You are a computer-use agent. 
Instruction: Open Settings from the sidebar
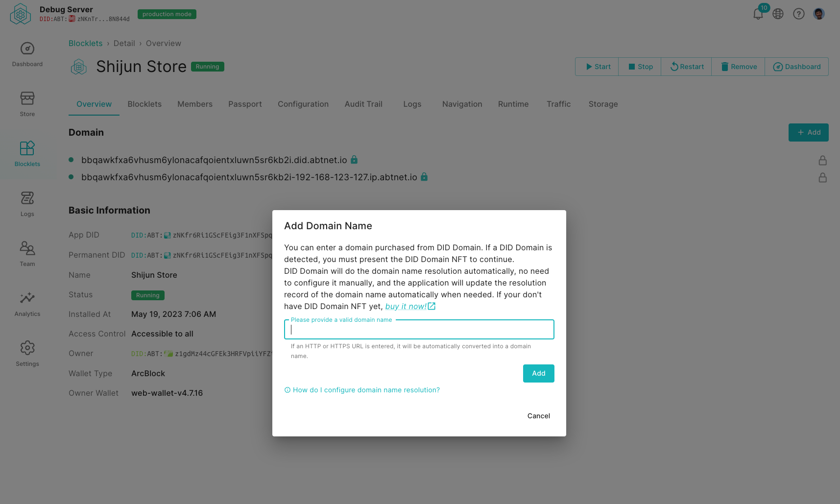click(27, 353)
